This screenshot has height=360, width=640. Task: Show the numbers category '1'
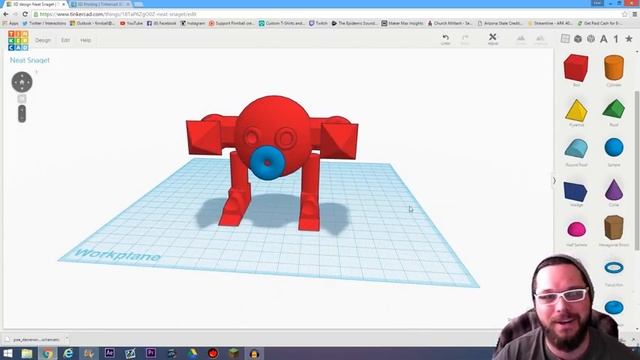pos(616,39)
